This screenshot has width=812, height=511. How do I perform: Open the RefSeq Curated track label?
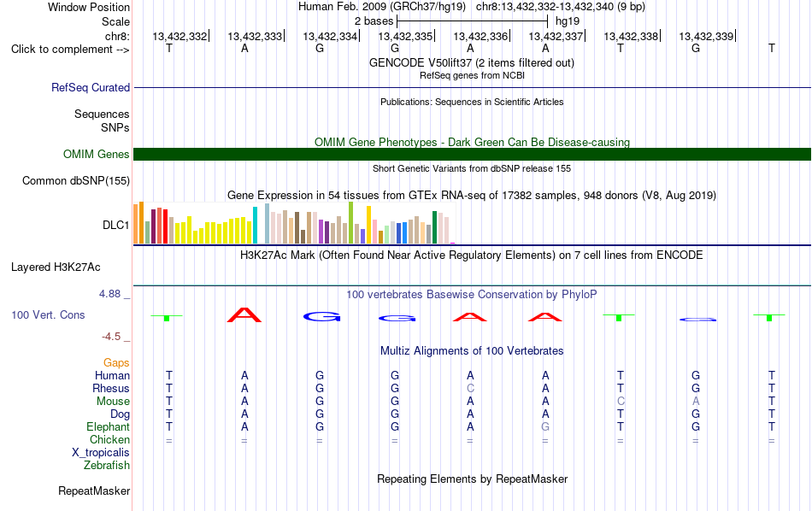(90, 87)
